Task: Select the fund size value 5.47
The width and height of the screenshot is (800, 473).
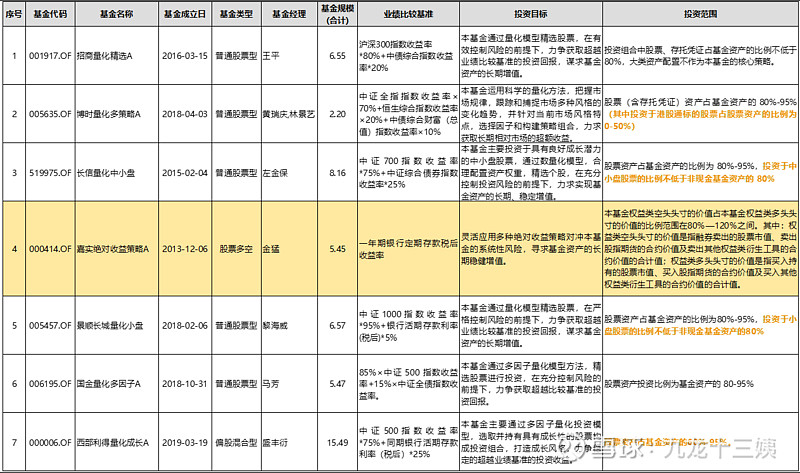Action: coord(337,384)
